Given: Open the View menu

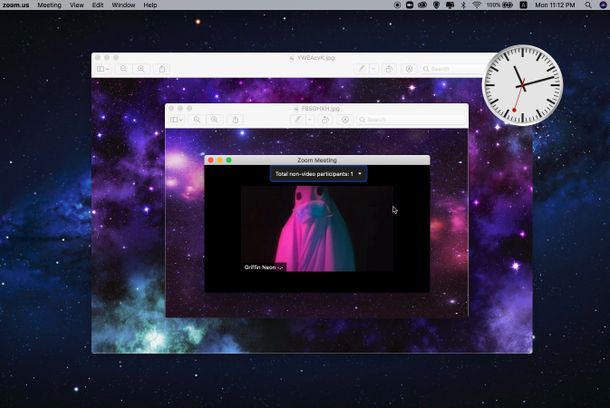Looking at the screenshot, I should click(77, 5).
